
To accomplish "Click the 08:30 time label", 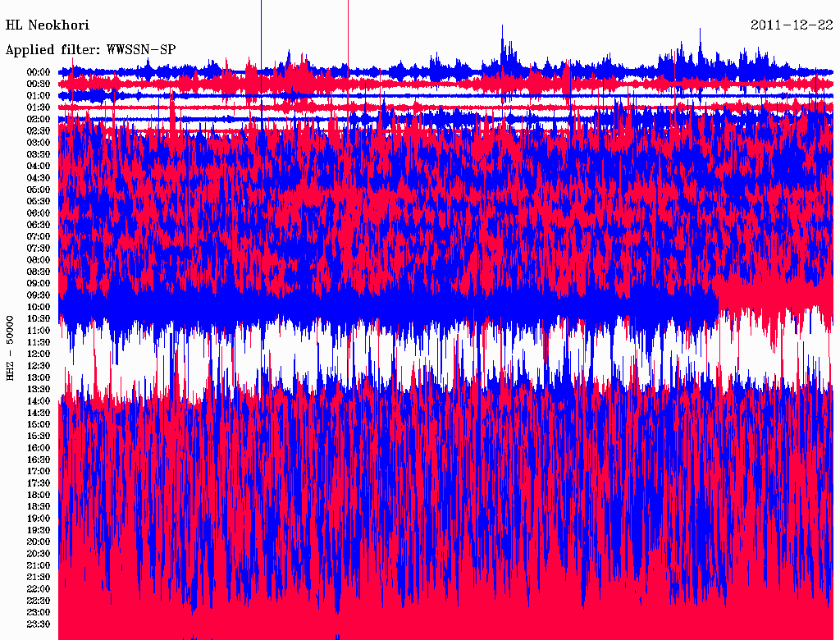I will coord(39,272).
